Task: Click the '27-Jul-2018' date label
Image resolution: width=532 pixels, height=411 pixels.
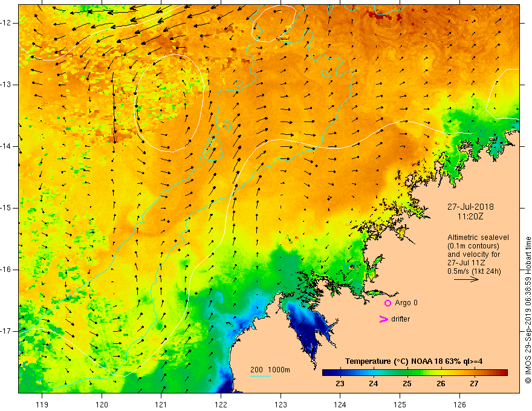Action: click(470, 207)
